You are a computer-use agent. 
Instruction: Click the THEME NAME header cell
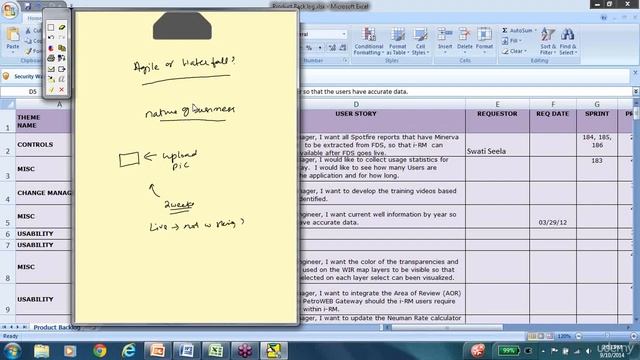(x=44, y=121)
